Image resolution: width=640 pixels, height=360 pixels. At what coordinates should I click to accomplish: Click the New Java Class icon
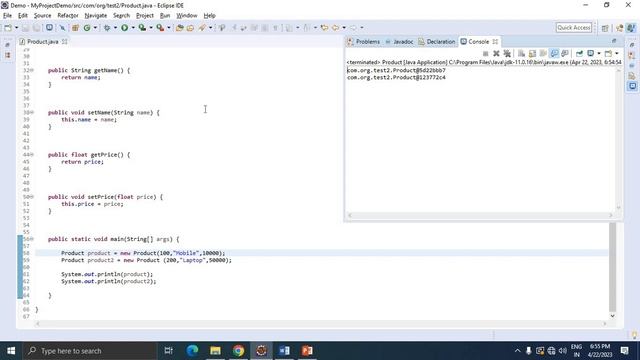point(87,28)
